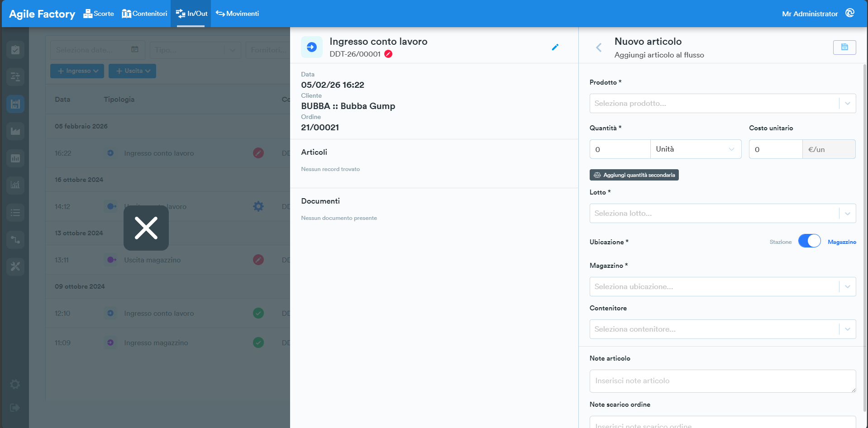Switch to the Scorte section

[x=99, y=14]
